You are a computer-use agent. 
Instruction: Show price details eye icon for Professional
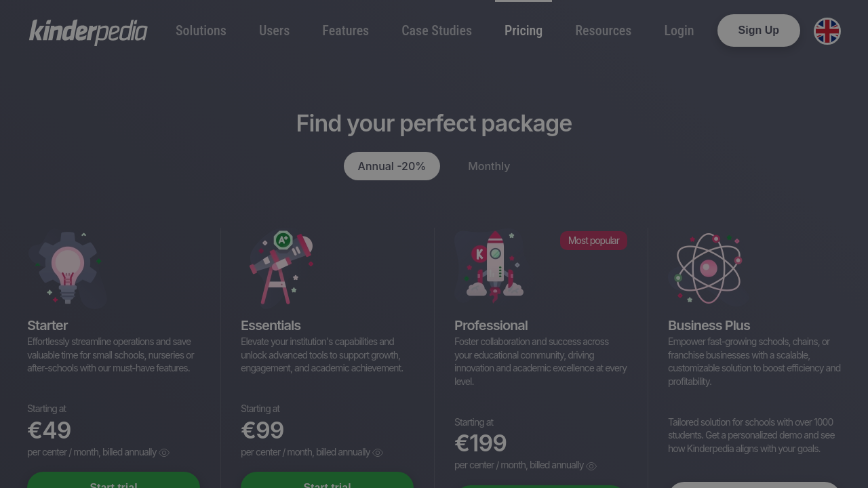[x=591, y=466]
